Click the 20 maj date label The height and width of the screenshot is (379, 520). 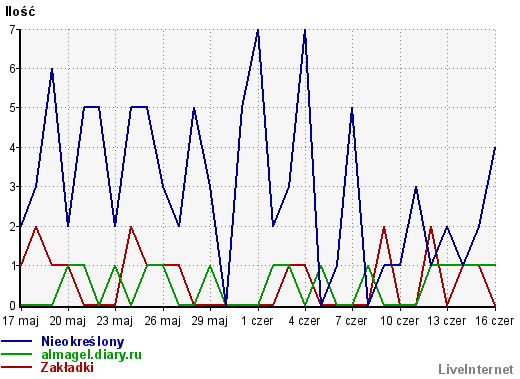pos(68,321)
